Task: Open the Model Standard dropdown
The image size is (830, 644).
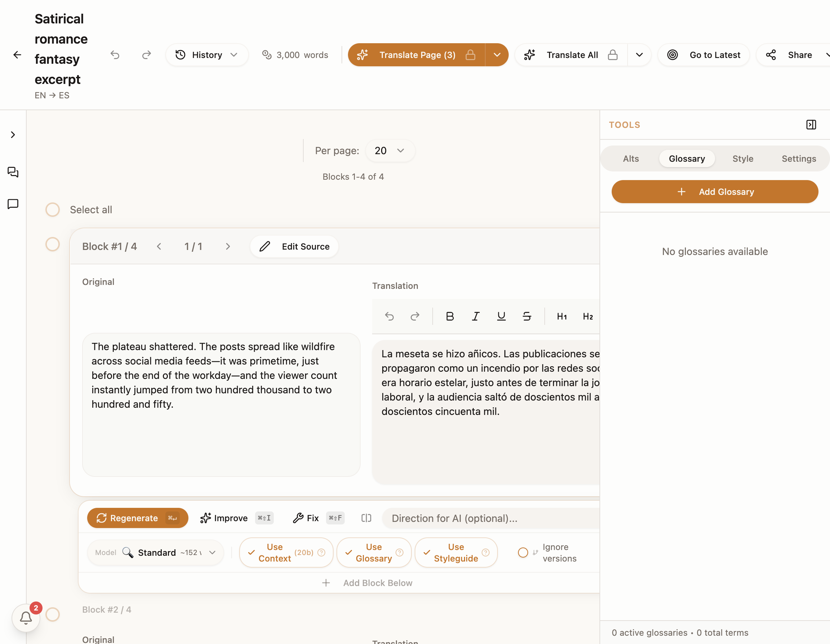Action: (155, 553)
